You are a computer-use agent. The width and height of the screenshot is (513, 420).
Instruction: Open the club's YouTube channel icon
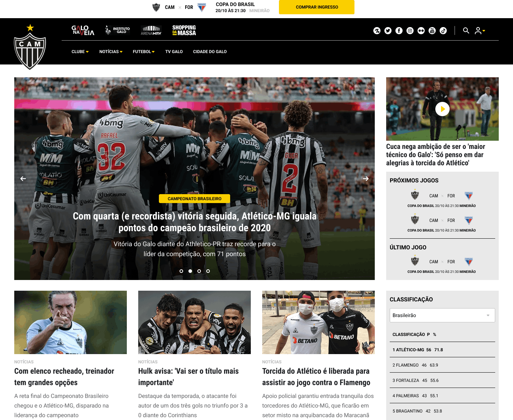[x=432, y=31]
